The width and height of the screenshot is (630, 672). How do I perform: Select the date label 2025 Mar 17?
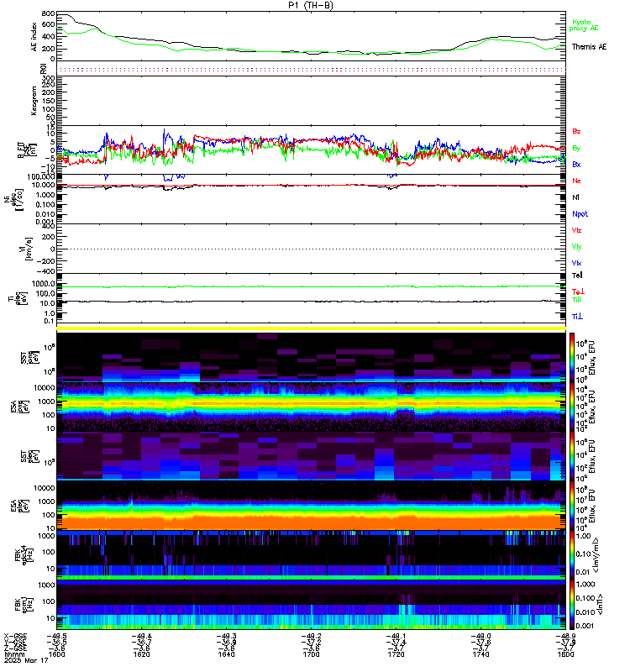pyautogui.click(x=26, y=660)
